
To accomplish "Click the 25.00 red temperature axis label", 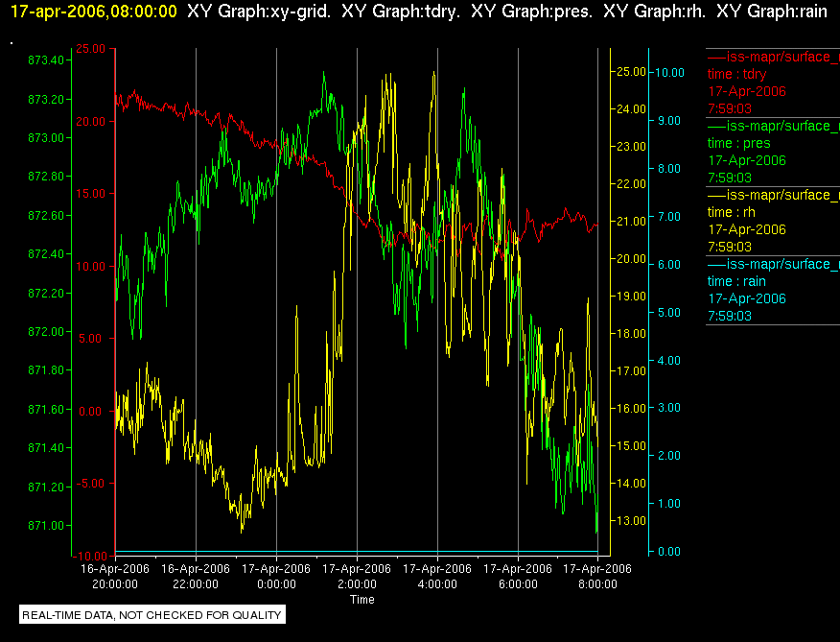I will tap(90, 49).
